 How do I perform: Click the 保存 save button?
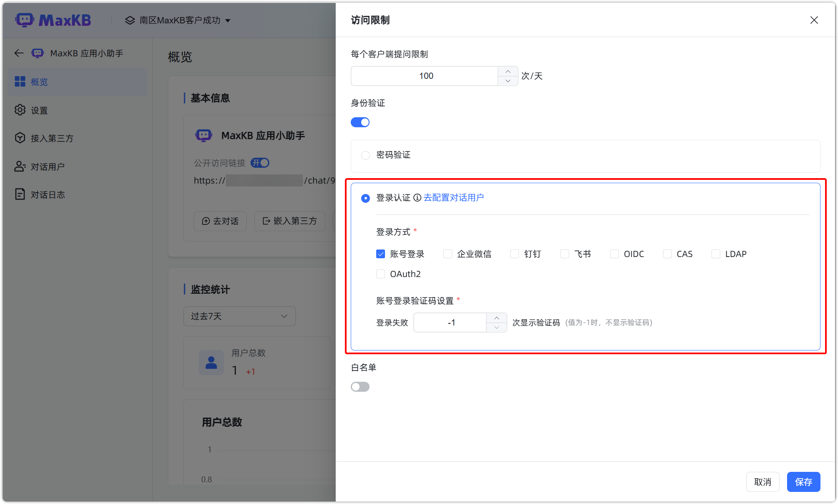tap(803, 482)
